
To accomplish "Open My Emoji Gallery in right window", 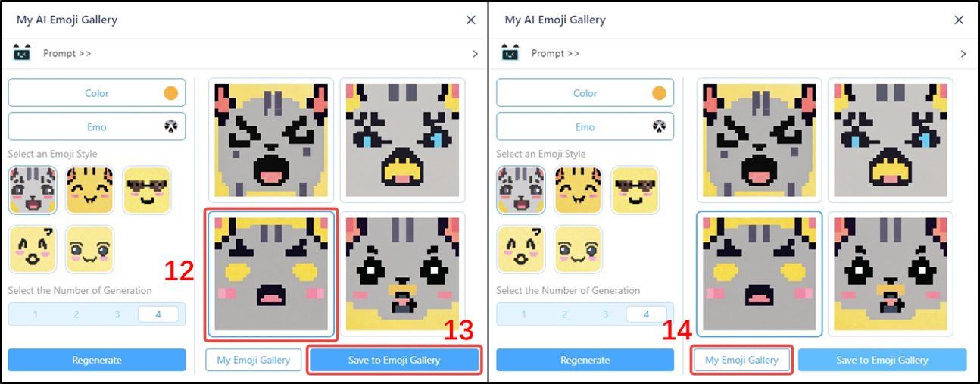I will (741, 360).
